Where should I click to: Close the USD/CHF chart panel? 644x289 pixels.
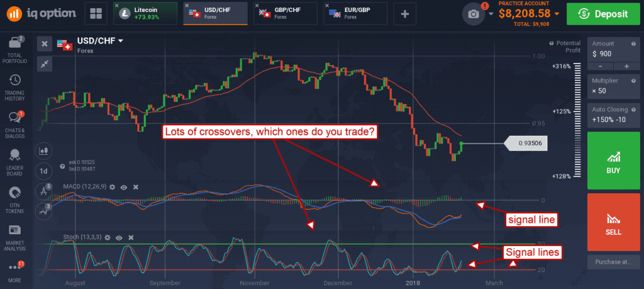coord(45,43)
